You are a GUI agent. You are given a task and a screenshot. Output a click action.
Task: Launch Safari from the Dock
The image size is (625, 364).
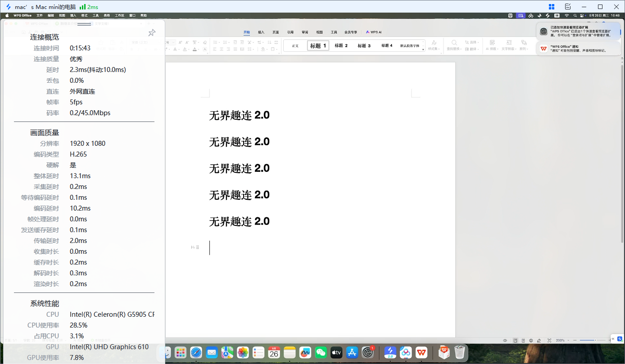tap(196, 352)
